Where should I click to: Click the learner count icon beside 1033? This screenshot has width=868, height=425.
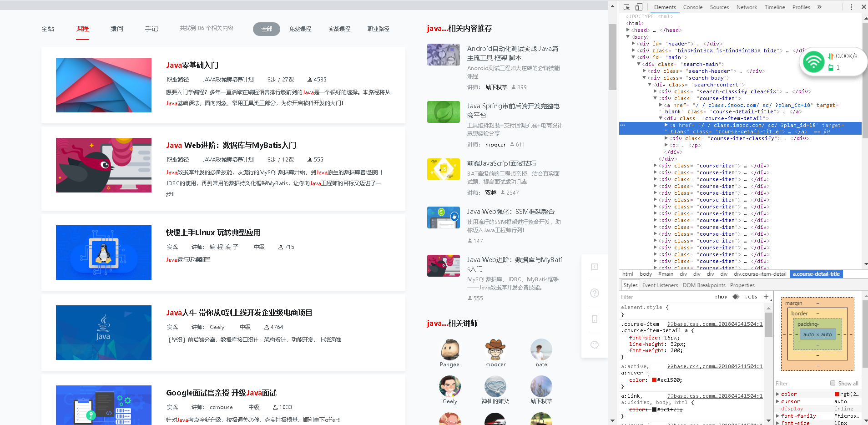pyautogui.click(x=275, y=407)
